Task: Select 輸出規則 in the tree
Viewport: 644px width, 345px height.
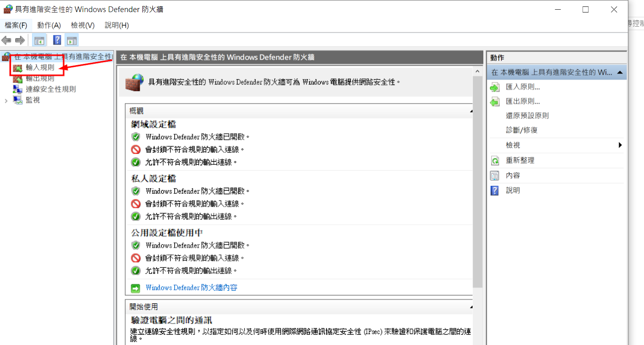Action: [40, 79]
